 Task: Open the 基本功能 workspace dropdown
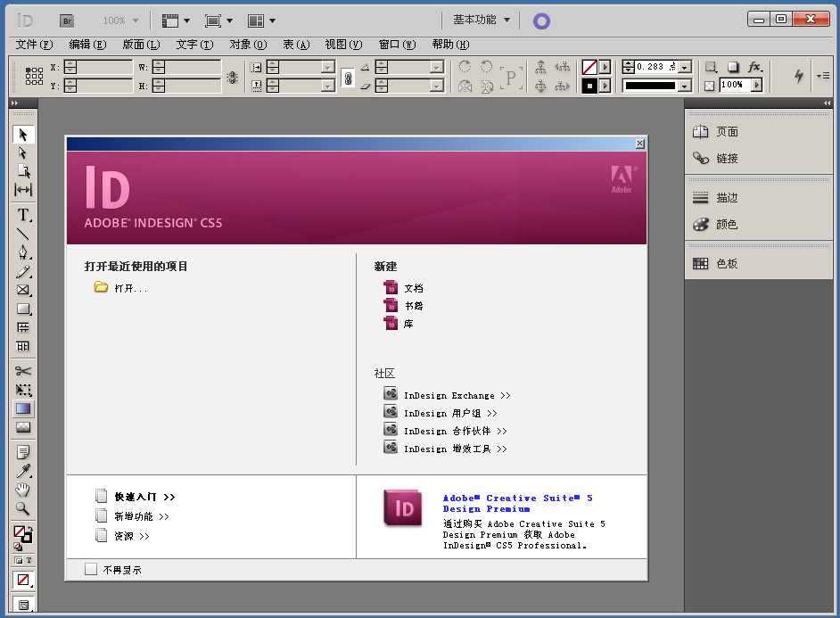point(482,20)
